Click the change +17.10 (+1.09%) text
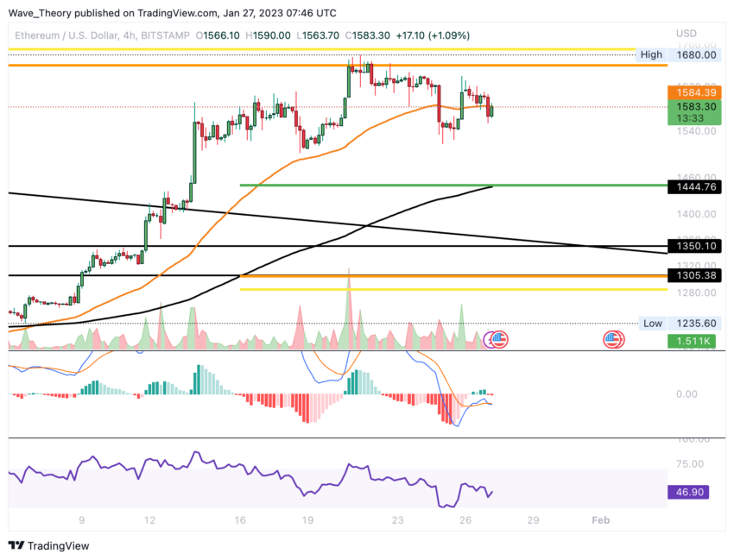Image resolution: width=734 pixels, height=560 pixels. click(x=433, y=35)
